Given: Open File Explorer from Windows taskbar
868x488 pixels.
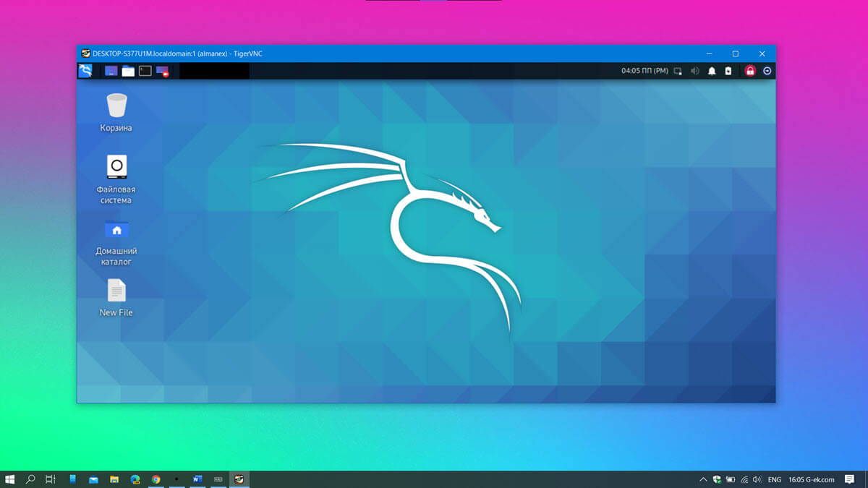Looking at the screenshot, I should coord(114,479).
